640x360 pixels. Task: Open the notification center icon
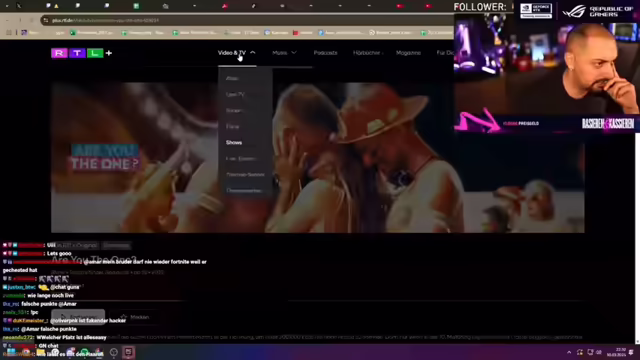(x=631, y=352)
